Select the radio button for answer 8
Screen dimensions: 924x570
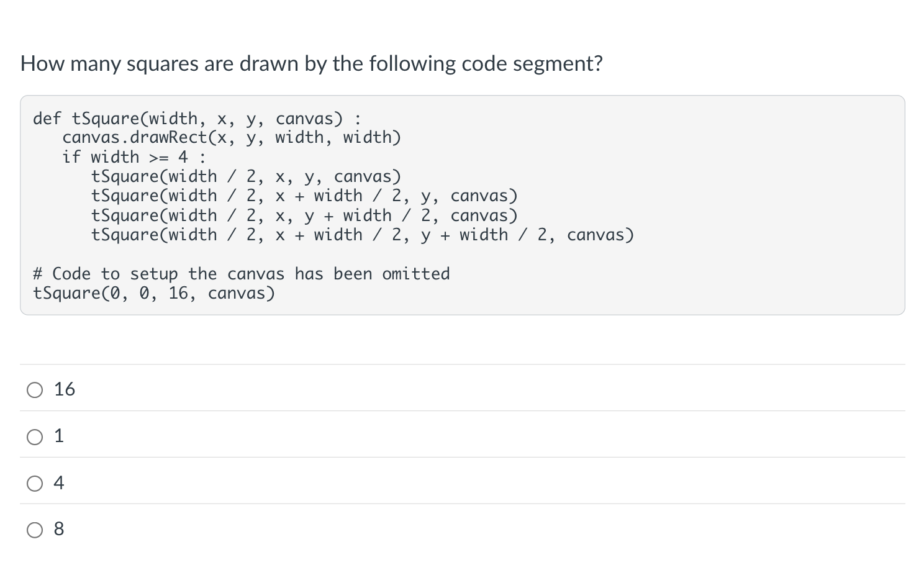click(x=35, y=530)
